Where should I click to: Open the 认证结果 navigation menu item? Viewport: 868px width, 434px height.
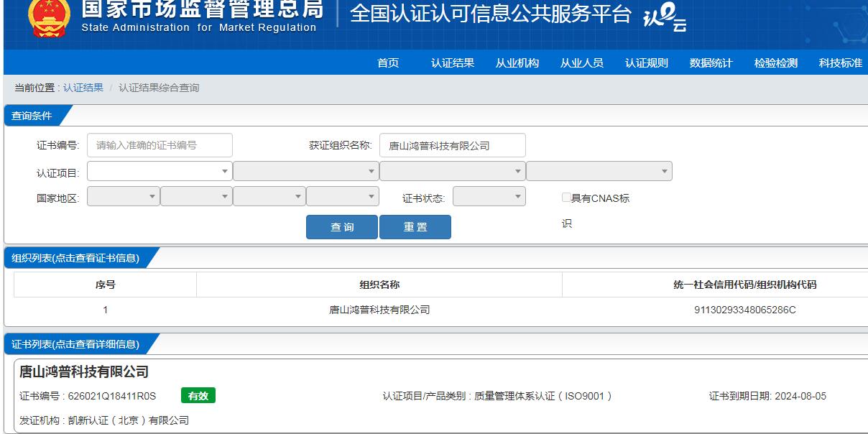453,63
